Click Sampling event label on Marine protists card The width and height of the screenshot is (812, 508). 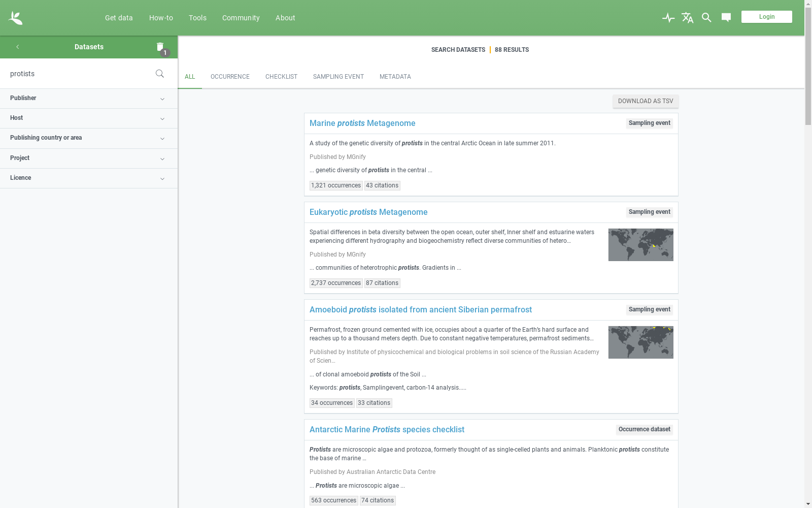click(x=649, y=123)
